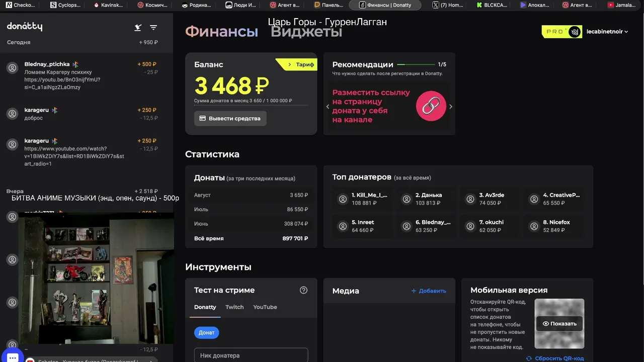This screenshot has height=362, width=644.
Task: Switch to the Финансы section
Action: [x=221, y=32]
